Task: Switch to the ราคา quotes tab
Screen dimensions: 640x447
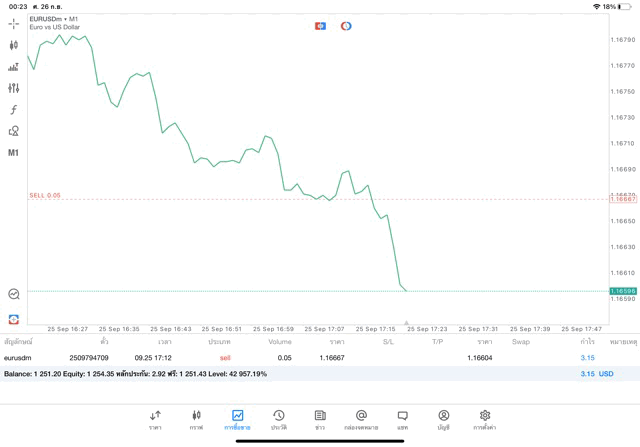Action: click(155, 419)
